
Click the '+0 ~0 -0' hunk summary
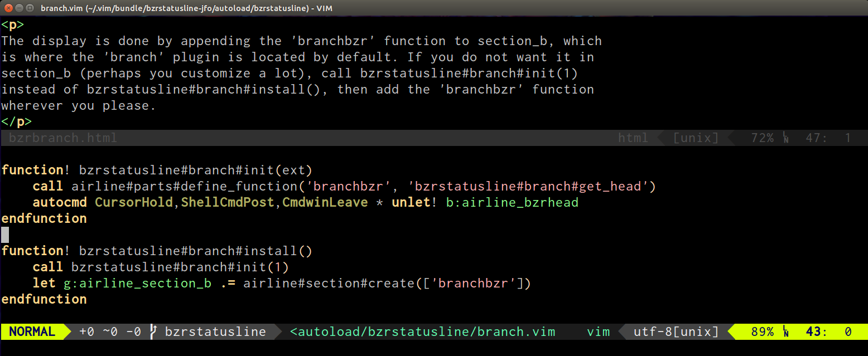pos(110,332)
